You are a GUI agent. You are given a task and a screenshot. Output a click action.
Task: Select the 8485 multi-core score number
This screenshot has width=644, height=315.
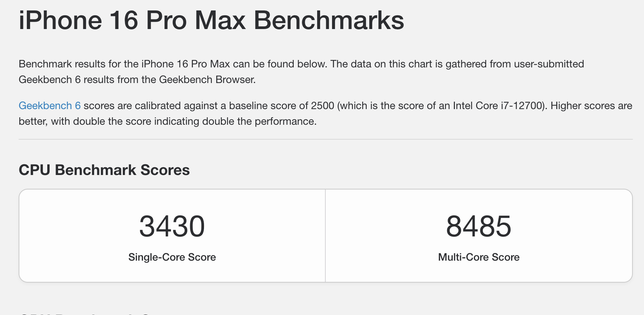point(479,226)
